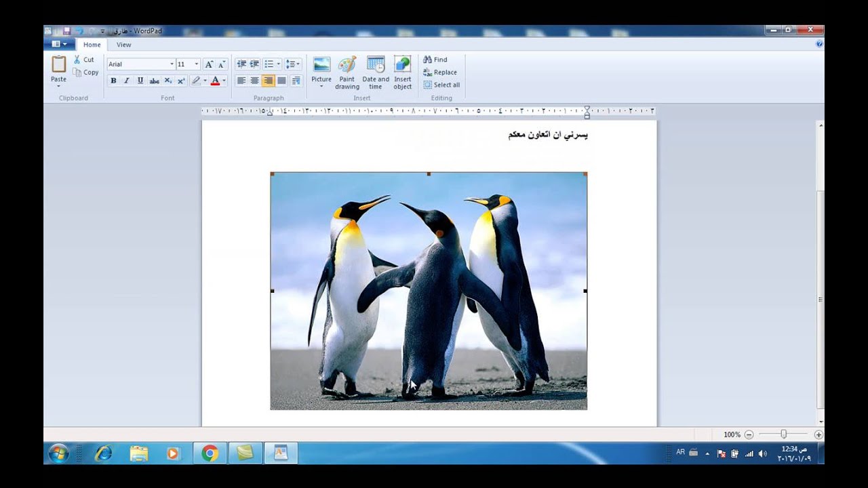Cut the selected content
Screen dimensions: 868x488
click(x=84, y=60)
